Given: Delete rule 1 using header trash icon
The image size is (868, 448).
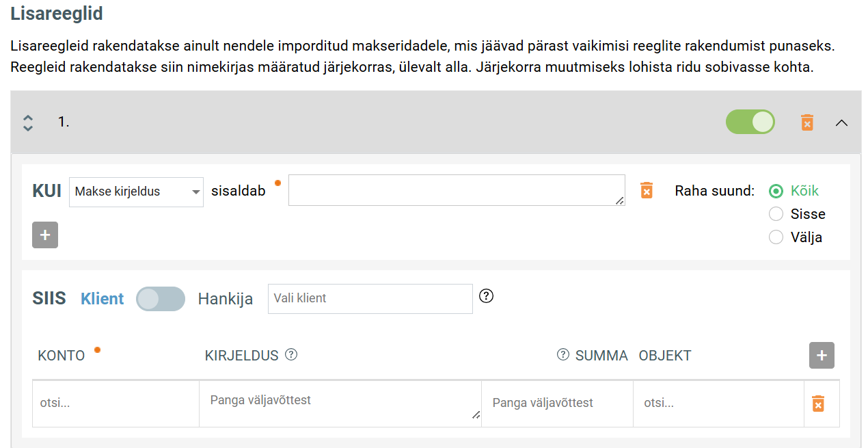Looking at the screenshot, I should (807, 122).
